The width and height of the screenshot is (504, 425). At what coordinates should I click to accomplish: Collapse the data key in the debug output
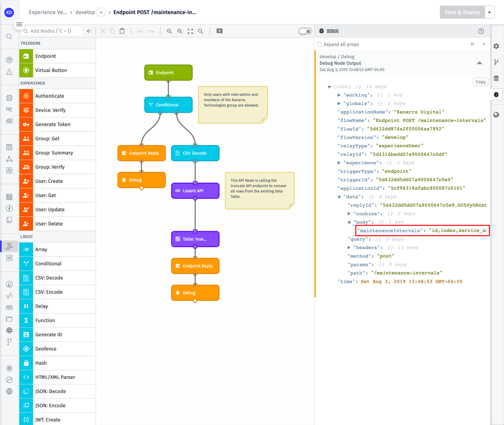click(339, 197)
